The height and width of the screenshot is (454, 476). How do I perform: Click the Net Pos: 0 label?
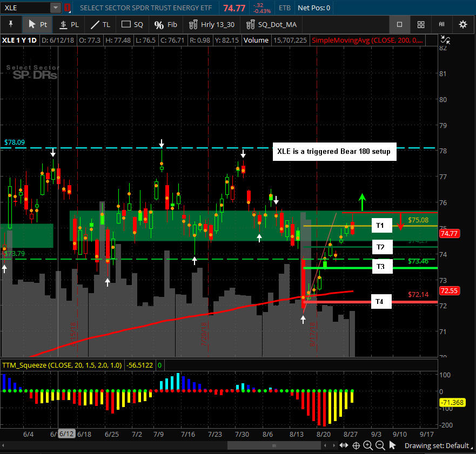[314, 8]
